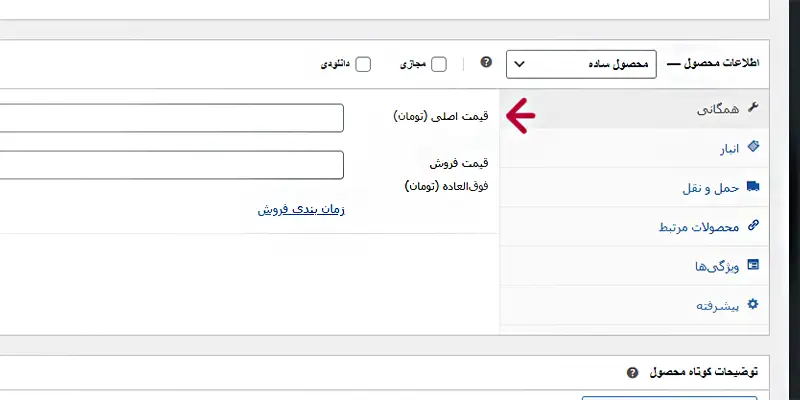The height and width of the screenshot is (400, 800).
Task: Tick the دانلودی (downloadable) checkbox
Action: click(363, 64)
